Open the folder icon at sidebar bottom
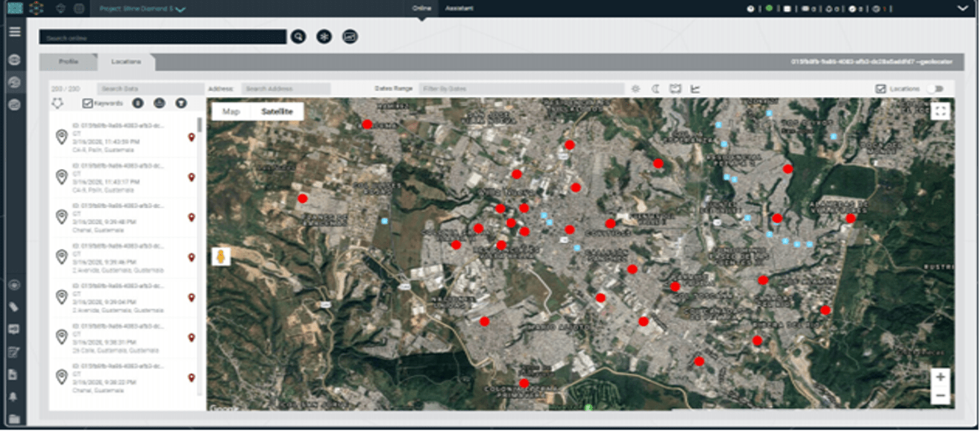This screenshot has width=980, height=431. point(13,418)
